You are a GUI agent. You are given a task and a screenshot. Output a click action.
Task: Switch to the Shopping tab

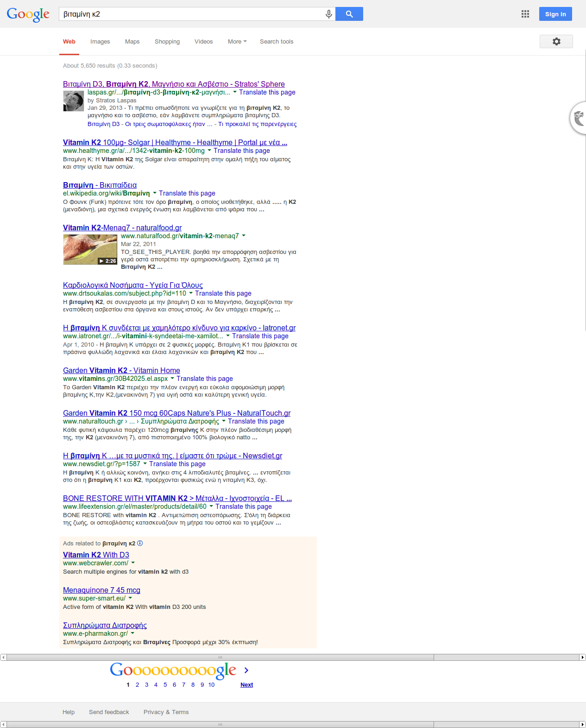[x=167, y=41]
